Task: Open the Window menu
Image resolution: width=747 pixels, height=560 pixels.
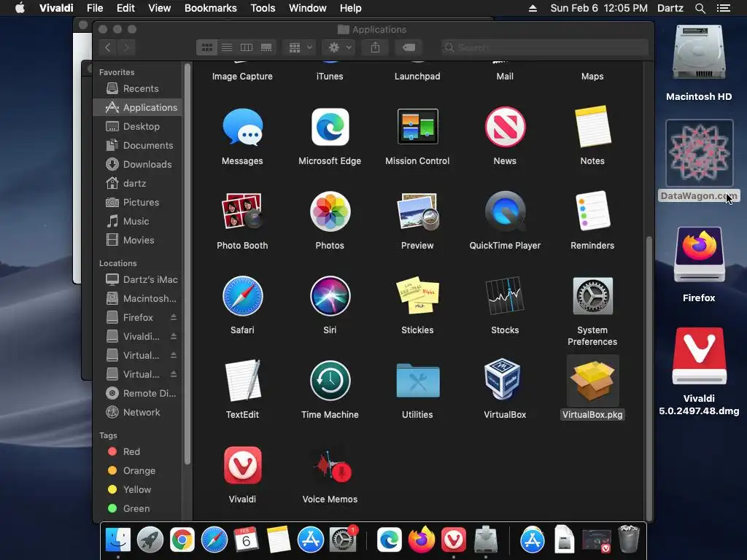Action: (x=307, y=8)
